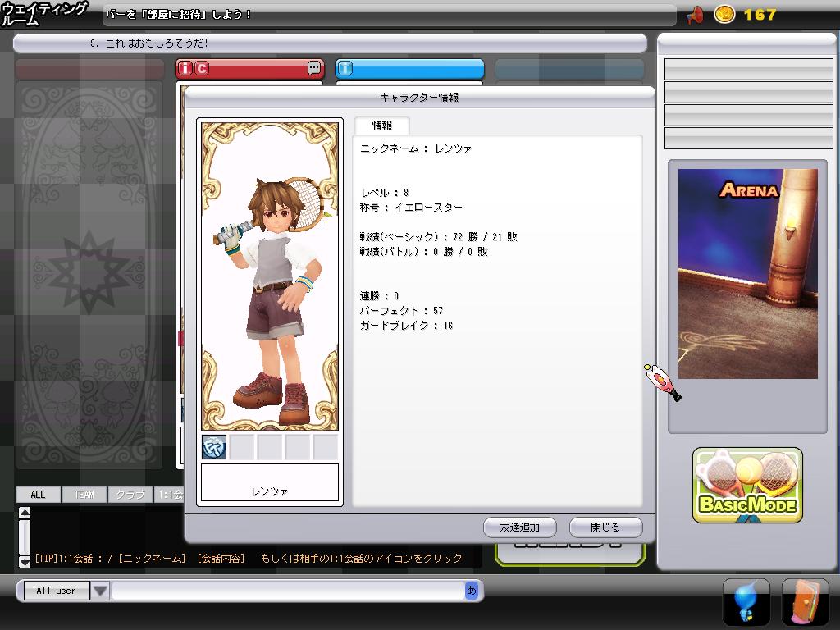Expand the All user dropdown arrow
The image size is (840, 630).
[100, 591]
